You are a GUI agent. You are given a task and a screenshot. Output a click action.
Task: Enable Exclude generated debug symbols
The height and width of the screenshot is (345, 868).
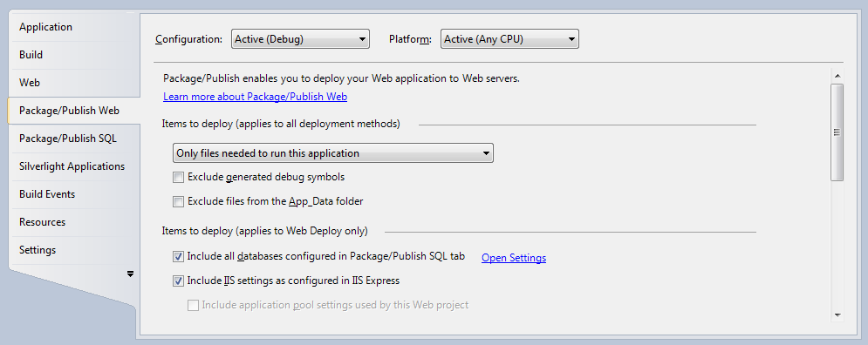point(178,178)
